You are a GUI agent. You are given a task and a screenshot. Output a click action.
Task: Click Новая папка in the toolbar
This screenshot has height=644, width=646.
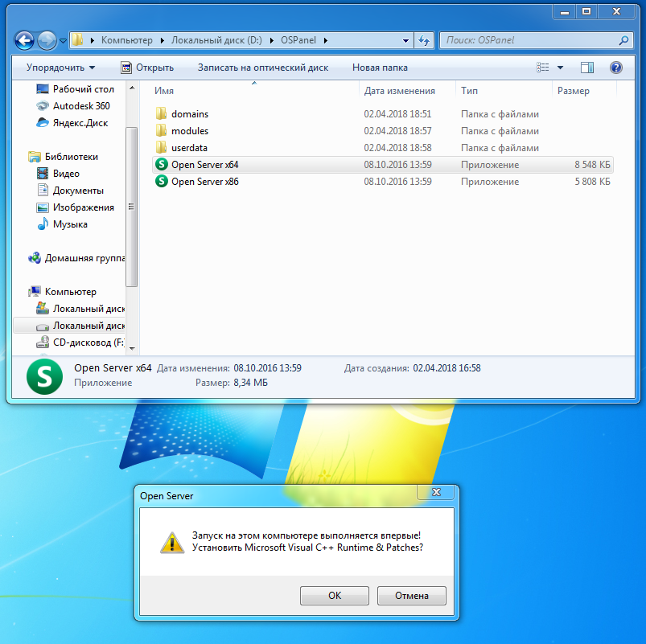[380, 68]
